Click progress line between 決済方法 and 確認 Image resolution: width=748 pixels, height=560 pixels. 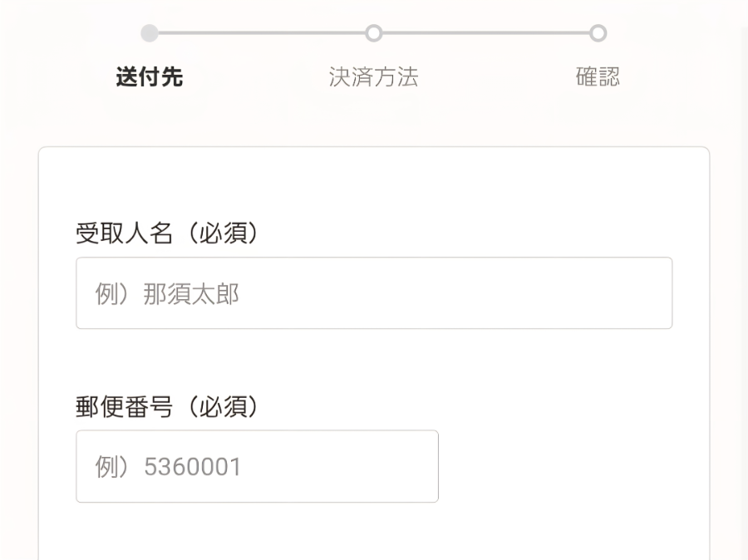click(486, 33)
